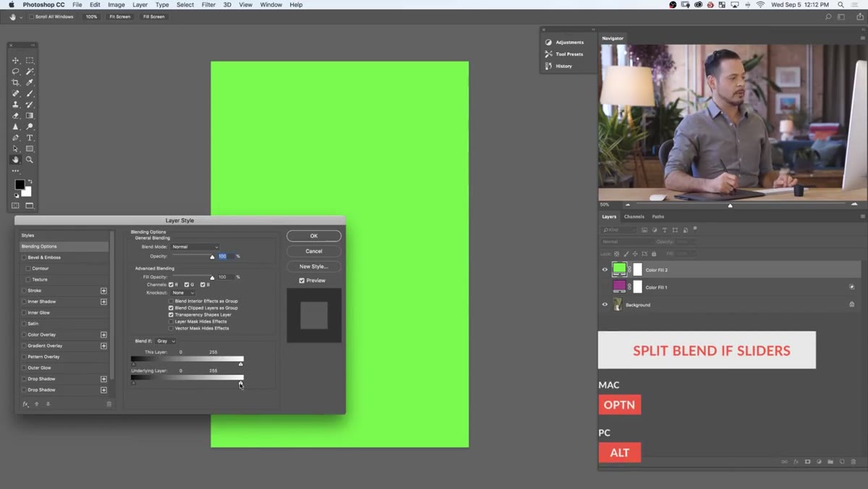Click the create new layer icon
The height and width of the screenshot is (489, 868).
click(x=842, y=462)
